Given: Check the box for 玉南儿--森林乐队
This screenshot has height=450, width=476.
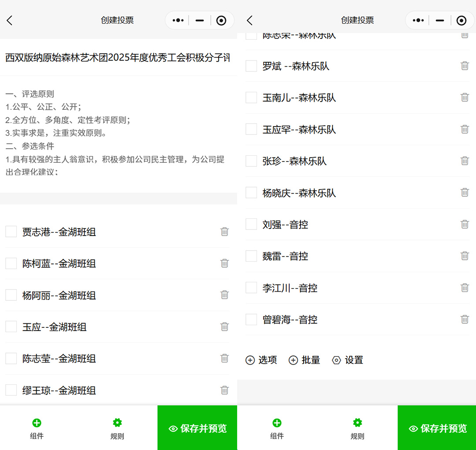Looking at the screenshot, I should [x=251, y=97].
